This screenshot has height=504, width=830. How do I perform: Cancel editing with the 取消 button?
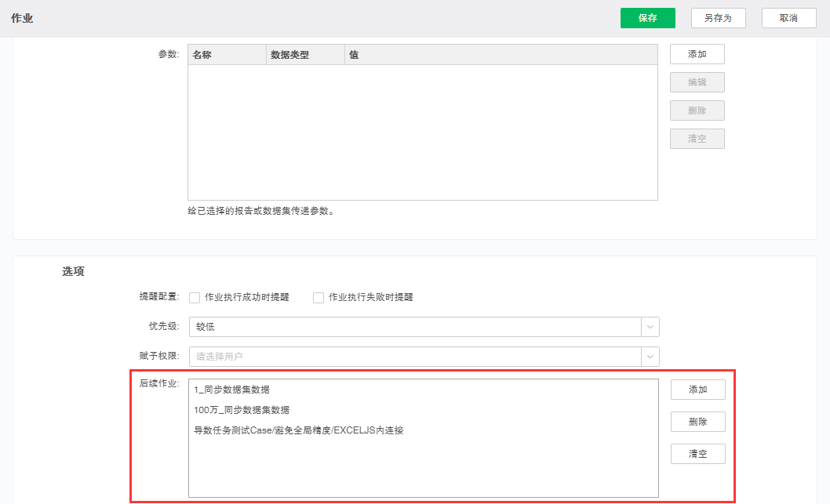click(x=788, y=18)
